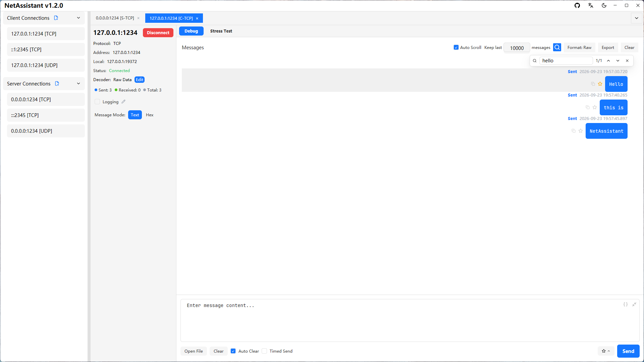Open the language translation icon
This screenshot has width=644, height=362.
pos(591,5)
